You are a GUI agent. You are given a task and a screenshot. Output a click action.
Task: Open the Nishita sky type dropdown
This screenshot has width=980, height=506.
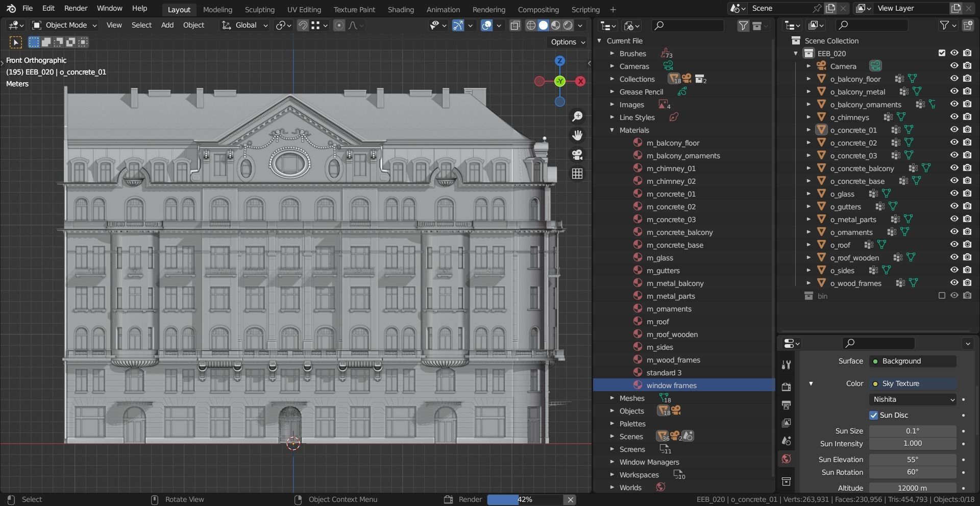point(913,399)
